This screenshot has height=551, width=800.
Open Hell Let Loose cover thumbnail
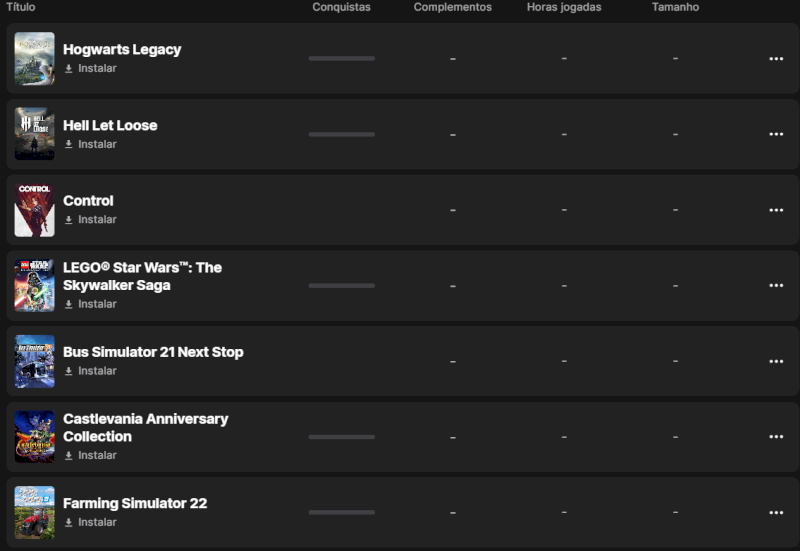click(35, 134)
